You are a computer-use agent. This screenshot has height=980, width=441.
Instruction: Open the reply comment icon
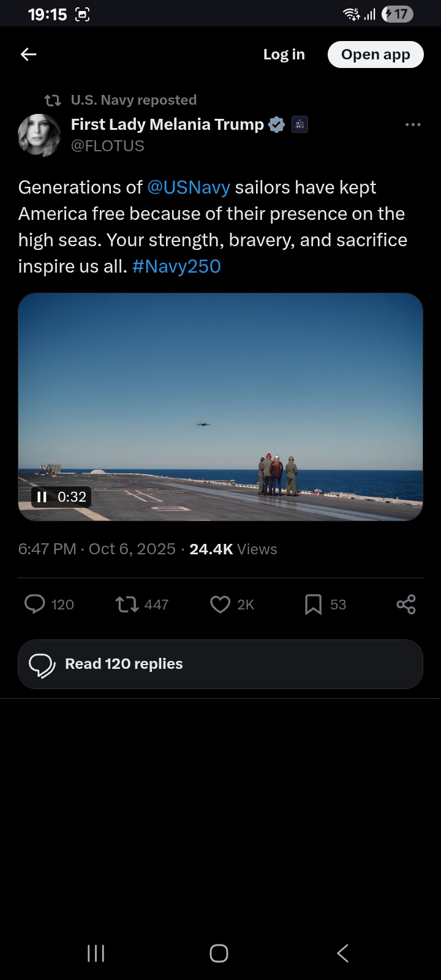35,605
